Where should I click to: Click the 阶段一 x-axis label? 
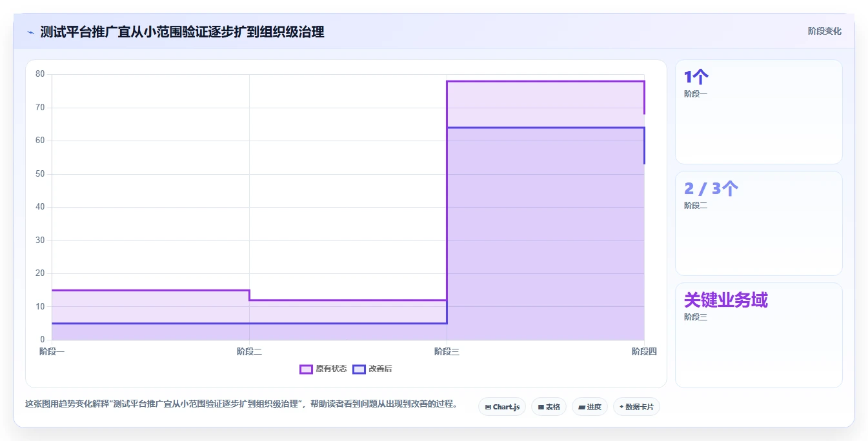pyautogui.click(x=52, y=351)
